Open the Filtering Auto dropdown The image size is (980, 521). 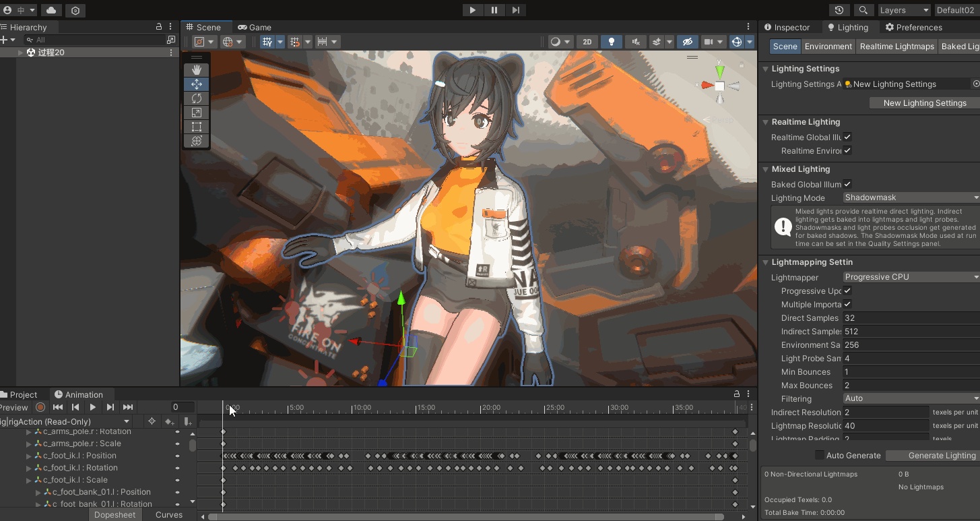coord(911,398)
